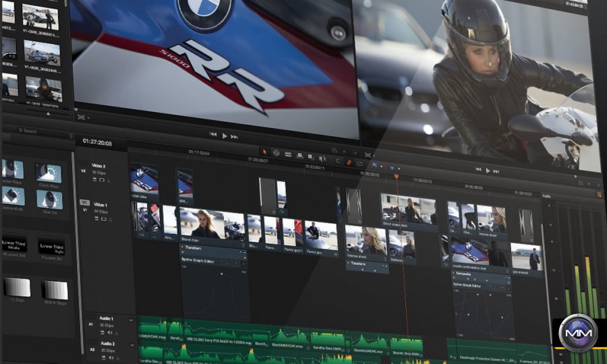Click the blue flag icon
This screenshot has height=364, width=607.
pyautogui.click(x=375, y=165)
